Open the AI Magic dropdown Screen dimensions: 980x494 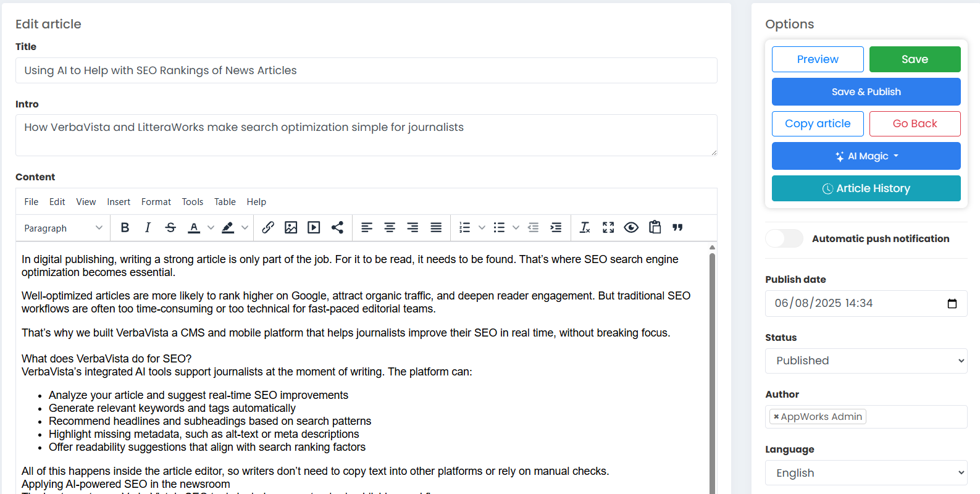coord(866,156)
